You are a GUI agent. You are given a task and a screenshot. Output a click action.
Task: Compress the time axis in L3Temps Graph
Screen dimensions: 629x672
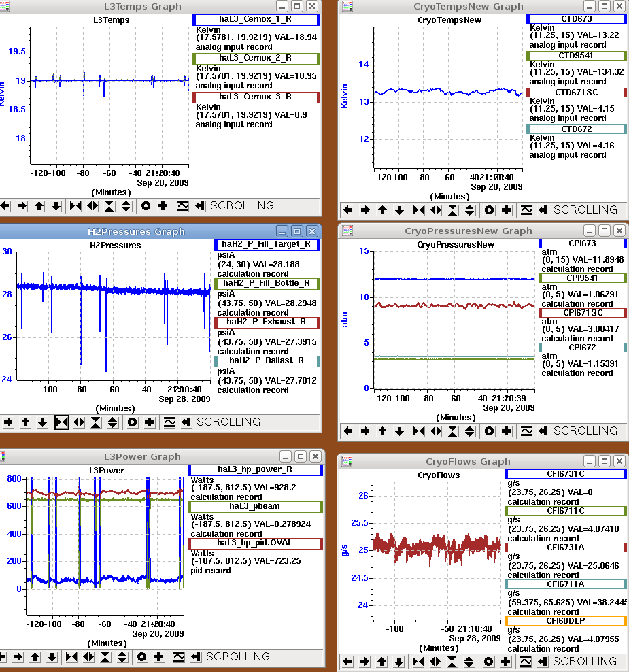75,206
